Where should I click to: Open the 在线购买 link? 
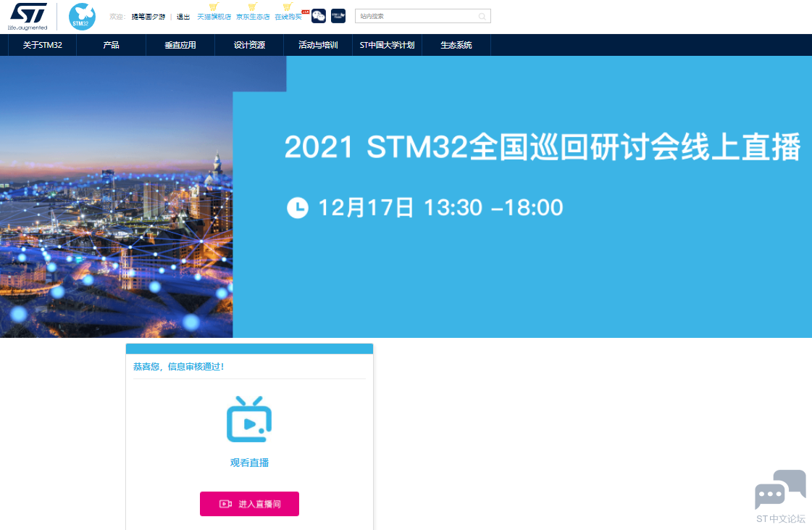point(288,17)
